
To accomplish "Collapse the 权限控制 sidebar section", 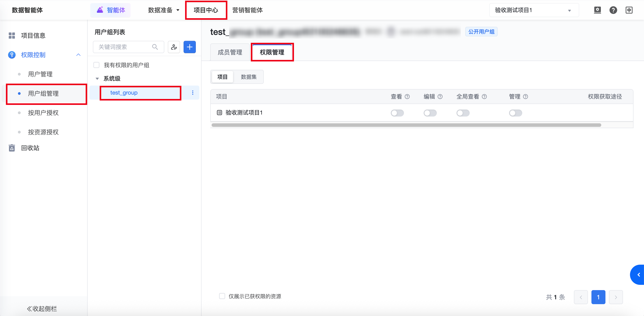I will coord(78,55).
